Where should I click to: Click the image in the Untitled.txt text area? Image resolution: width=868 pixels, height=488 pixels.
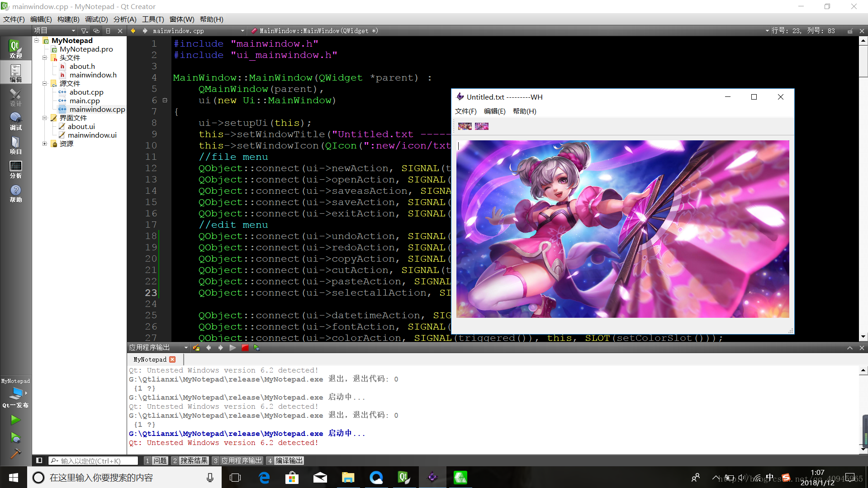[622, 229]
